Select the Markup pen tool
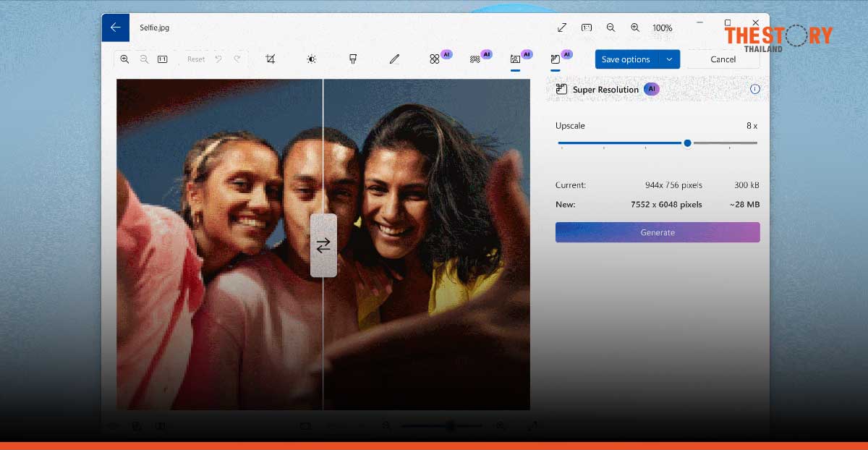This screenshot has width=868, height=450. (x=394, y=59)
